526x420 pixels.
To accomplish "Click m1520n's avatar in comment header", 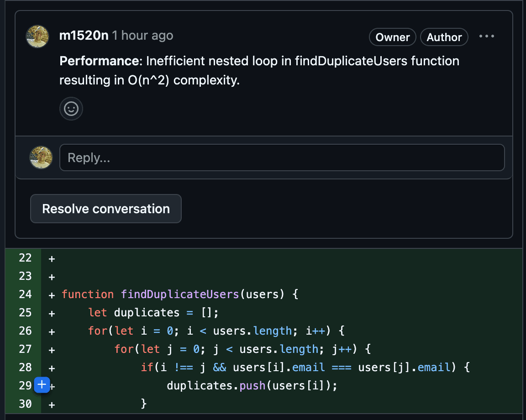I will coord(37,37).
